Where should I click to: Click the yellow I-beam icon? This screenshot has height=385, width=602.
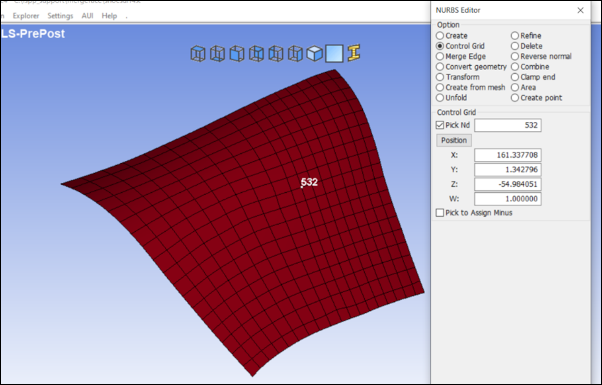354,53
